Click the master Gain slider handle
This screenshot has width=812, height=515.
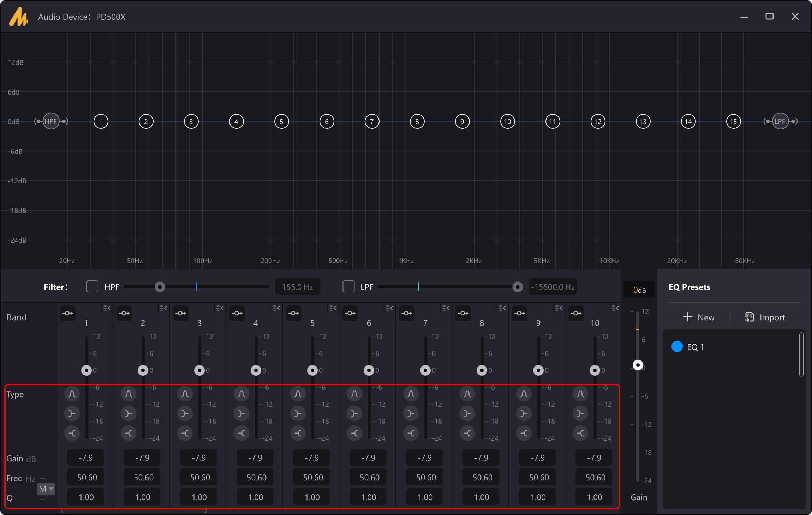pos(638,365)
